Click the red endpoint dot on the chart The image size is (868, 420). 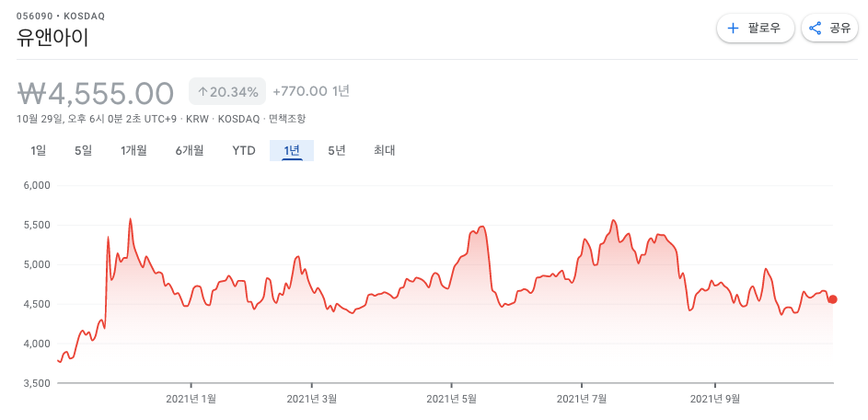833,299
